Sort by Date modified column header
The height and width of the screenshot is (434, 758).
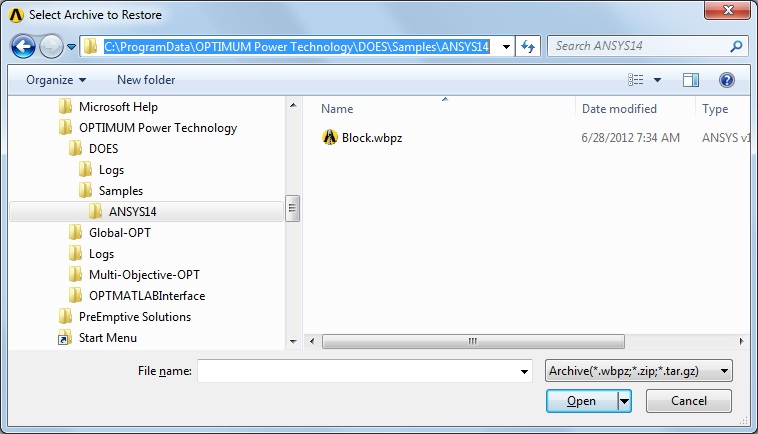(619, 109)
